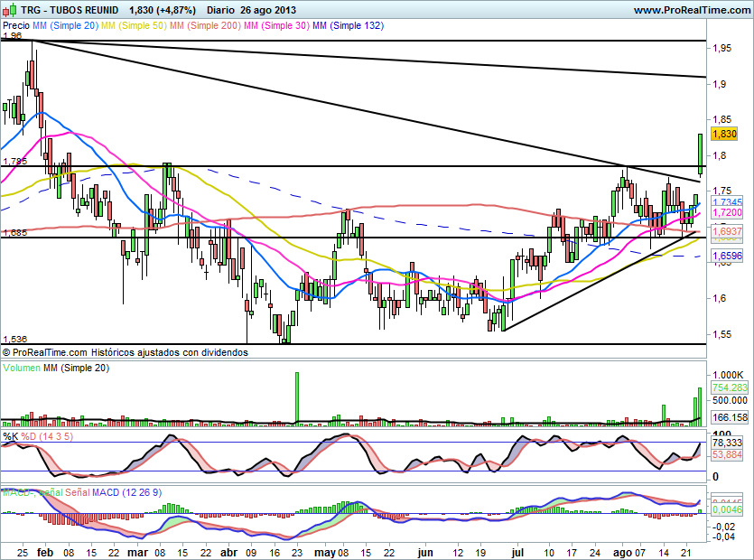Click the candlestick chart icon beside TRG
This screenshot has width=754, height=560.
(x=9, y=10)
